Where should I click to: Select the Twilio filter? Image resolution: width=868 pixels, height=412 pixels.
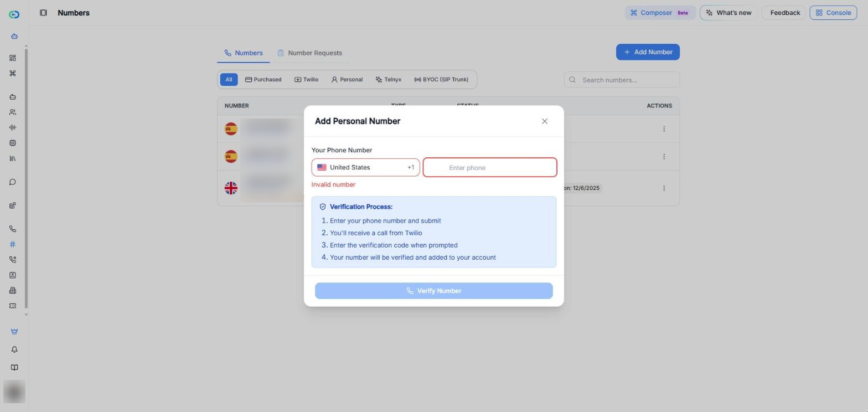pos(306,80)
